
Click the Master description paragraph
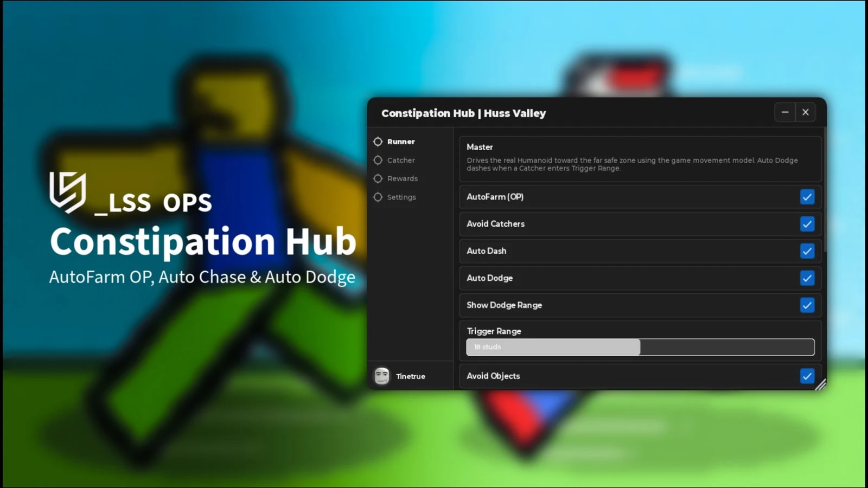click(x=633, y=164)
